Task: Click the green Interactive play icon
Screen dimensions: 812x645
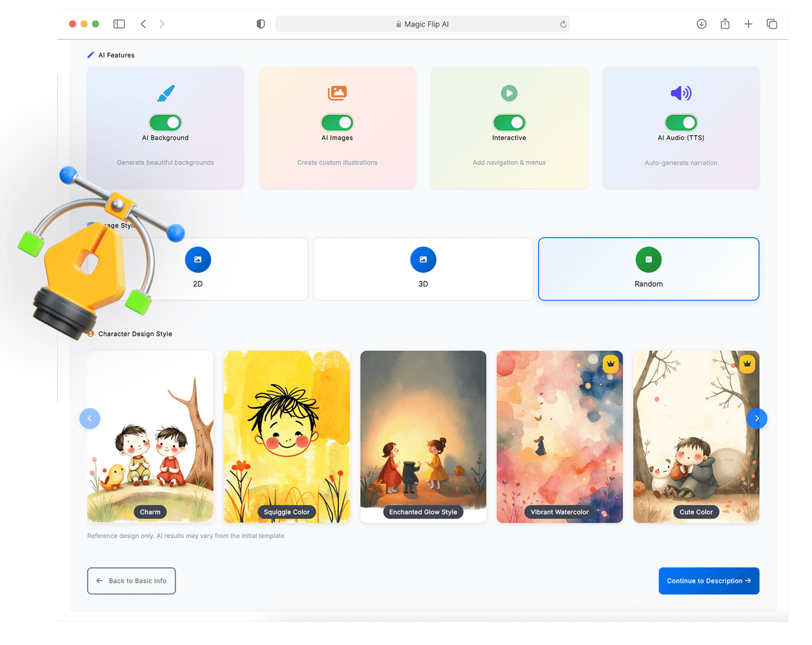Action: point(509,93)
